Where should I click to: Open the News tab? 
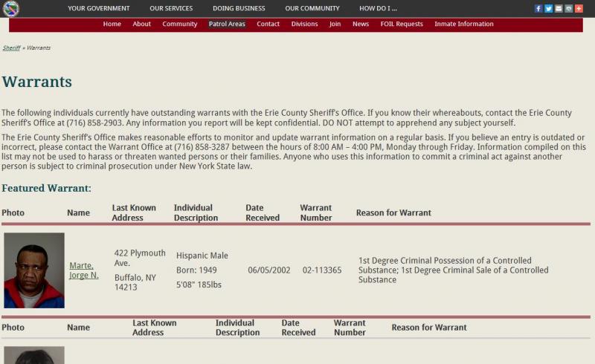click(361, 24)
